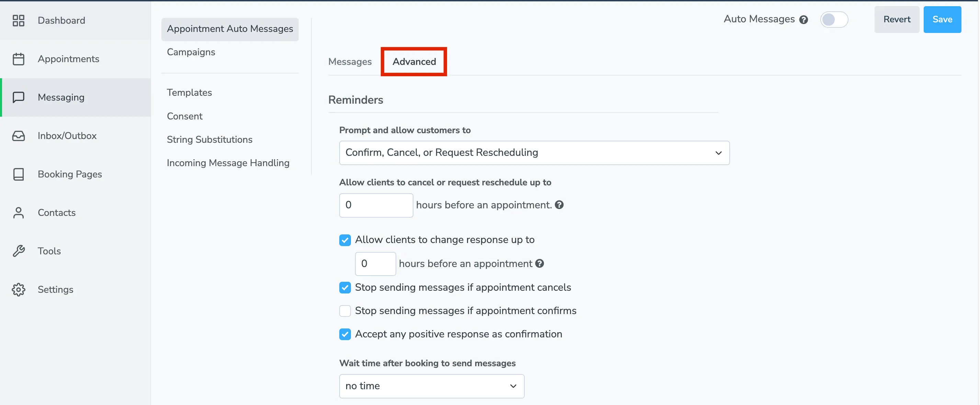Select the Appointments calendar icon
Viewport: 980px width, 405px height.
click(x=18, y=59)
